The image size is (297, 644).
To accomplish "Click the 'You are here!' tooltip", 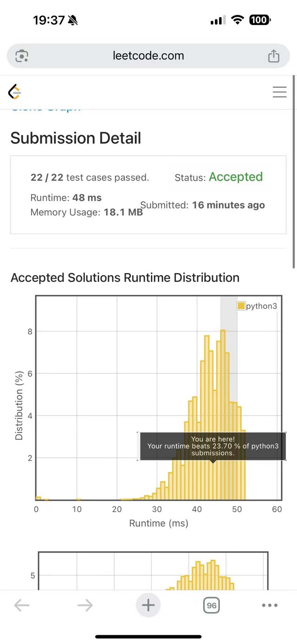I will 213,446.
